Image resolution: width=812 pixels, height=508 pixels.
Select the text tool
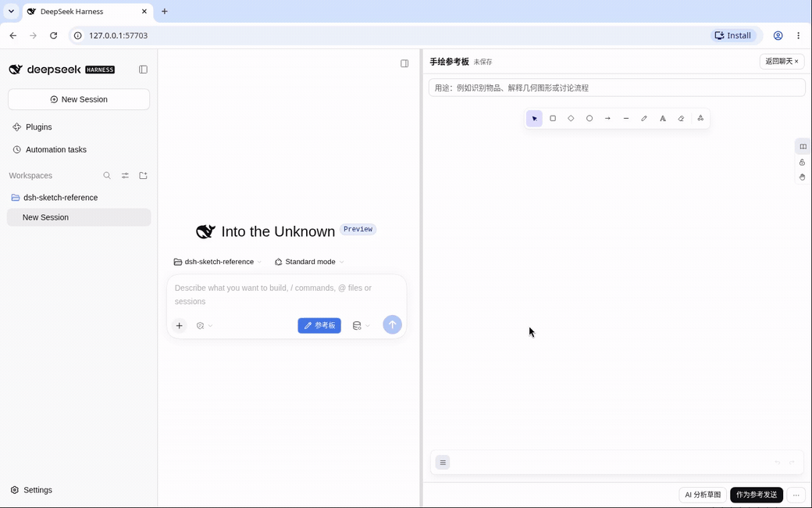point(662,118)
